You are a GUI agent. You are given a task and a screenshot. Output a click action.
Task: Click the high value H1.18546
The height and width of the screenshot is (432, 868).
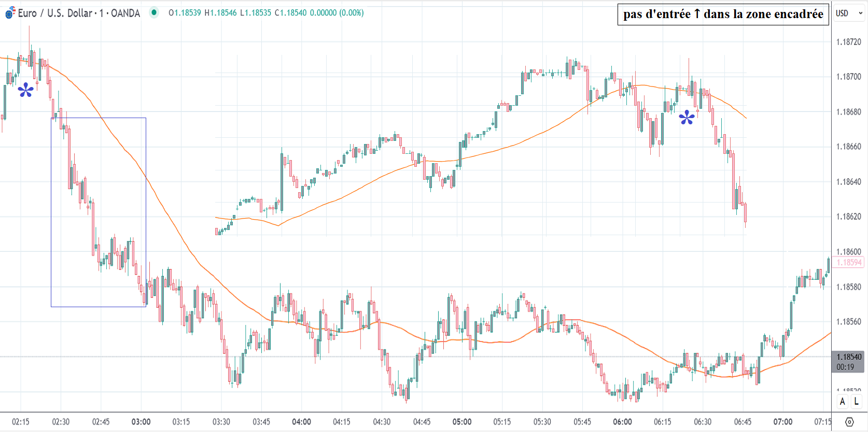click(220, 12)
